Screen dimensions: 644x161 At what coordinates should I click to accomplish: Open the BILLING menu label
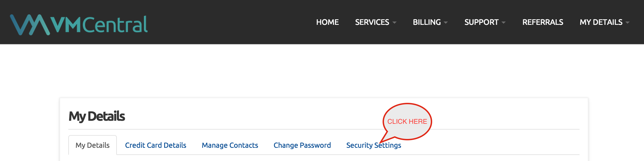[x=427, y=22]
